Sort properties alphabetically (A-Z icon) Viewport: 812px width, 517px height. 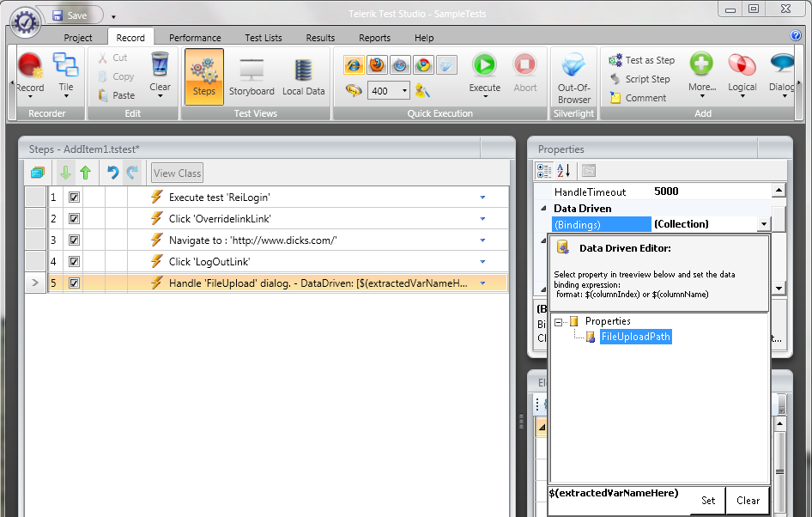pos(563,170)
